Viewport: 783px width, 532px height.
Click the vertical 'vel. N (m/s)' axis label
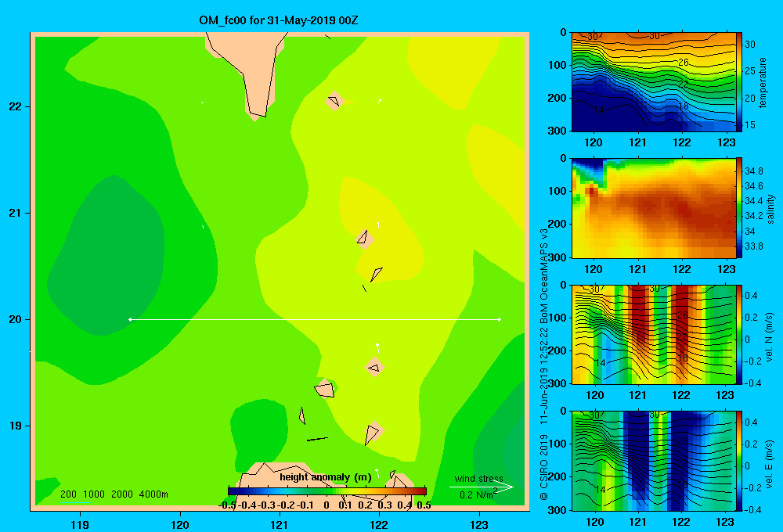tap(769, 337)
